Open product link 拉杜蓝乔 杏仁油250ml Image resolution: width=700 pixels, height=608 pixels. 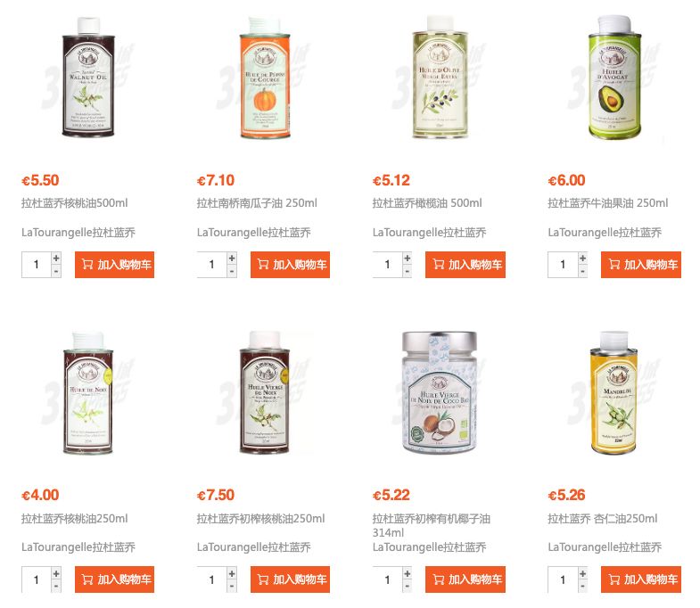pos(602,519)
